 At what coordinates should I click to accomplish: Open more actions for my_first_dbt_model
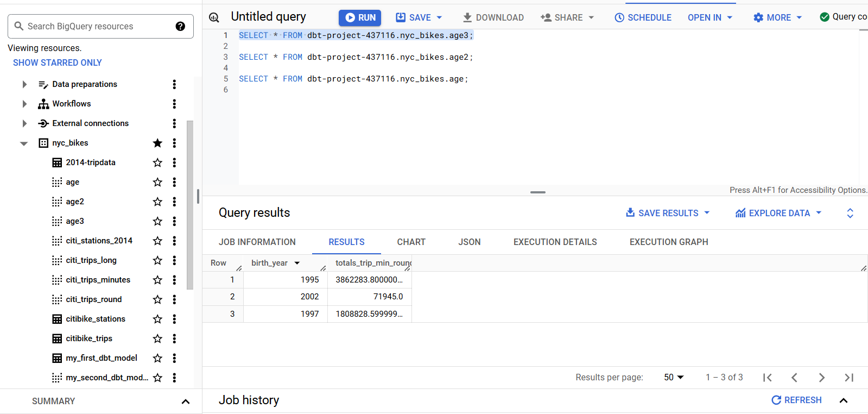click(x=174, y=358)
